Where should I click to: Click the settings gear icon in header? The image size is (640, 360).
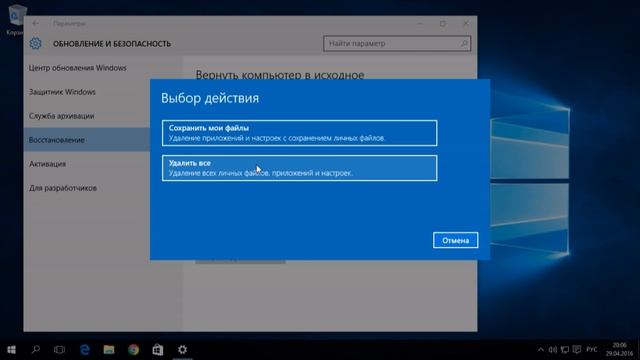pyautogui.click(x=36, y=43)
